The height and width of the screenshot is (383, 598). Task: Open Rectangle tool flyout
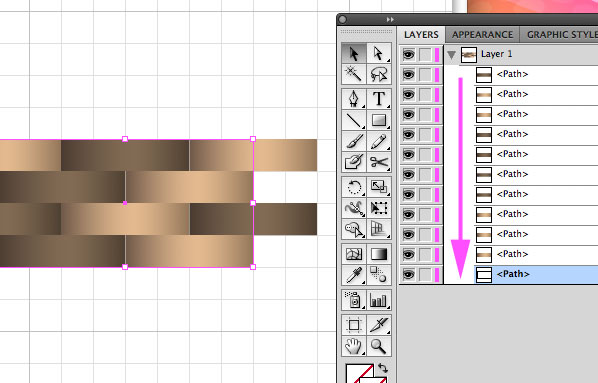point(379,120)
